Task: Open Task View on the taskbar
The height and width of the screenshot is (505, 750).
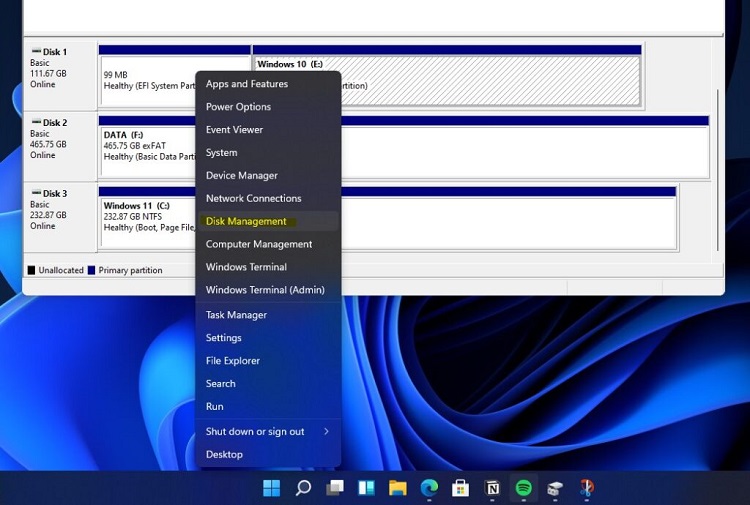Action: (335, 488)
